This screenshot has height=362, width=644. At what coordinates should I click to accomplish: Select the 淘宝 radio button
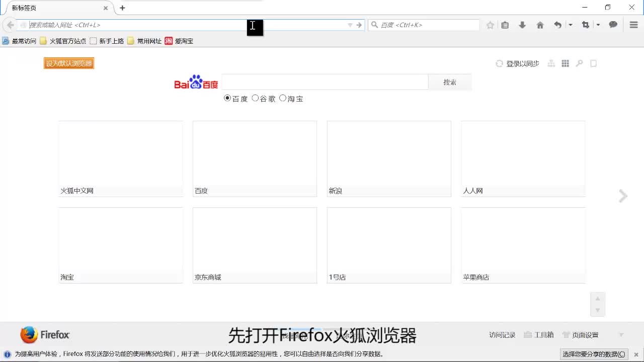point(283,98)
